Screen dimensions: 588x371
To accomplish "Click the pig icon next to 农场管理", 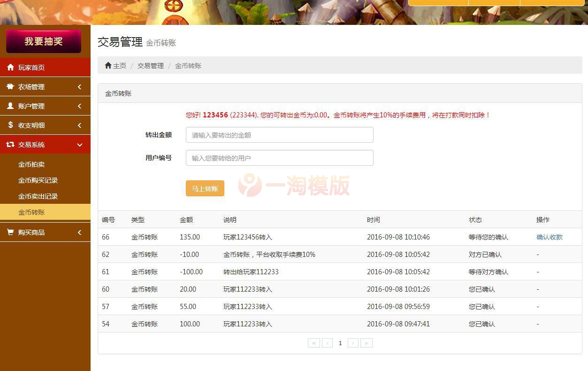I will click(10, 86).
